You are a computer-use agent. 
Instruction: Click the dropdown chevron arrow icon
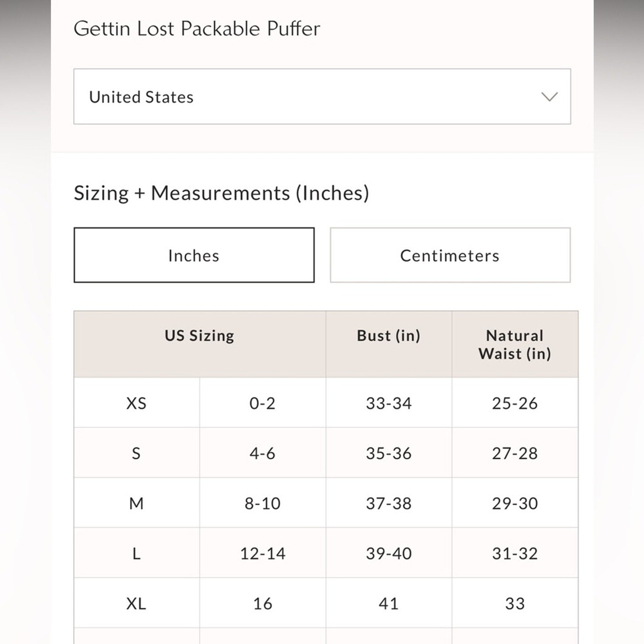point(549,97)
